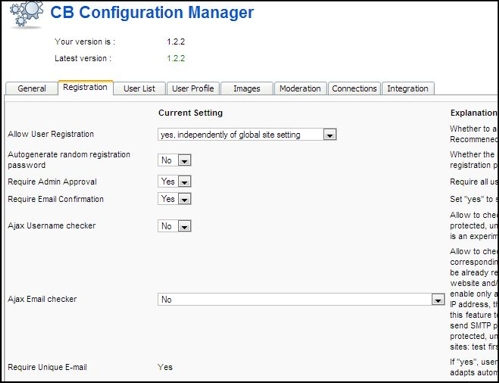The height and width of the screenshot is (383, 499).
Task: Click the Require Admin Approval label
Action: point(52,182)
